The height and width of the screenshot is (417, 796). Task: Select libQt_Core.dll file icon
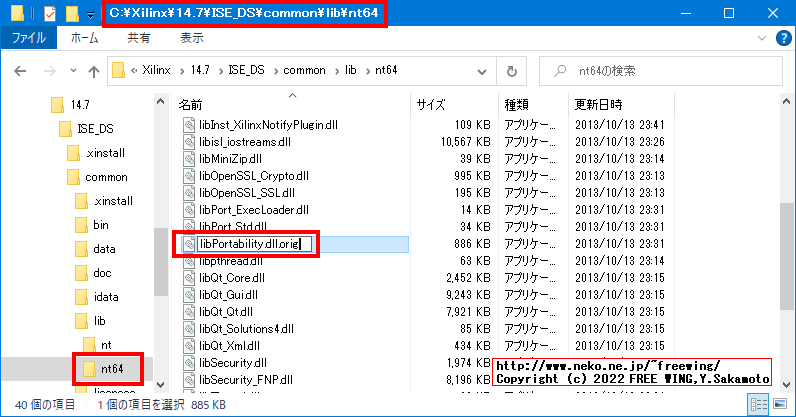pyautogui.click(x=189, y=278)
